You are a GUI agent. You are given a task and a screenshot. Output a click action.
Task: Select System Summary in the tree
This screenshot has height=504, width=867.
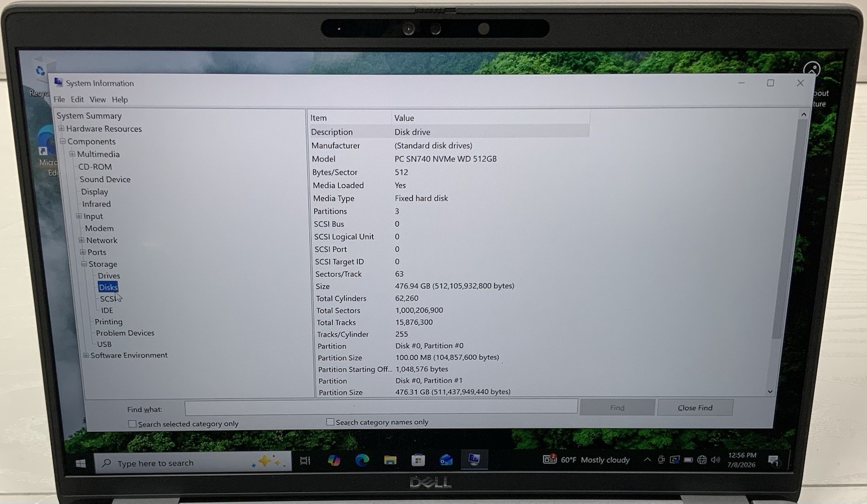pyautogui.click(x=89, y=116)
